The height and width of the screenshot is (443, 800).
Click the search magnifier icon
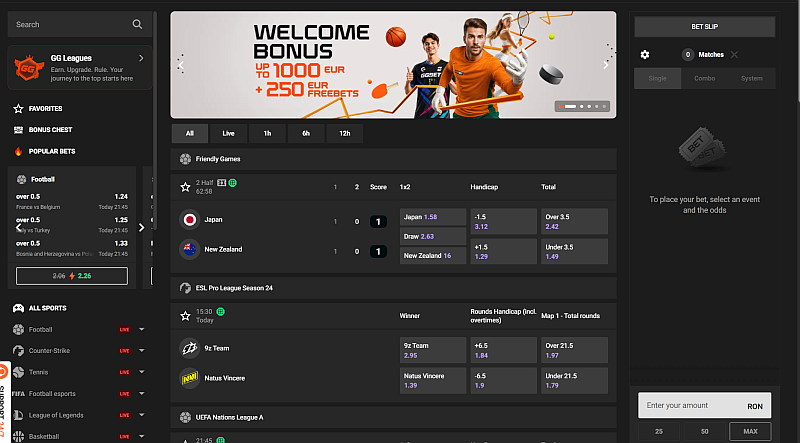[x=137, y=24]
